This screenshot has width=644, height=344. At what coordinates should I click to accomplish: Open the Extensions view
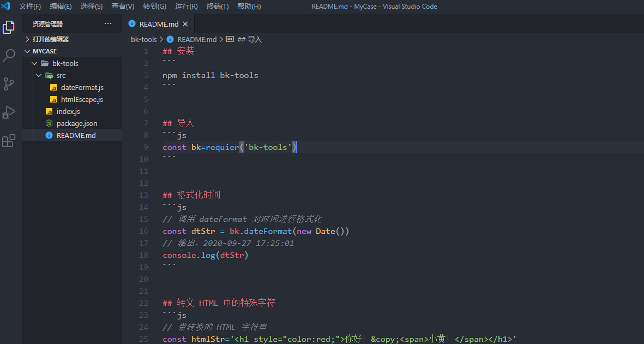(x=9, y=141)
